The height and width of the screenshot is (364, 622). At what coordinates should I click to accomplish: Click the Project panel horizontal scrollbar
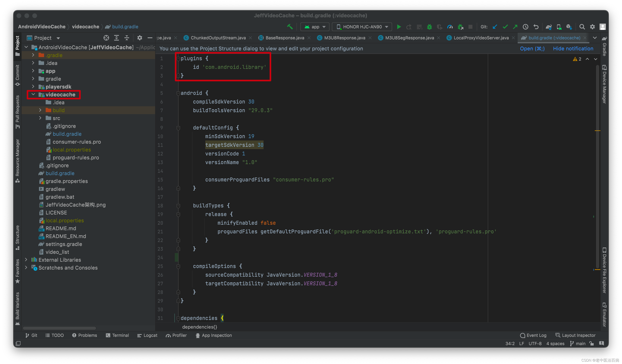pyautogui.click(x=59, y=328)
